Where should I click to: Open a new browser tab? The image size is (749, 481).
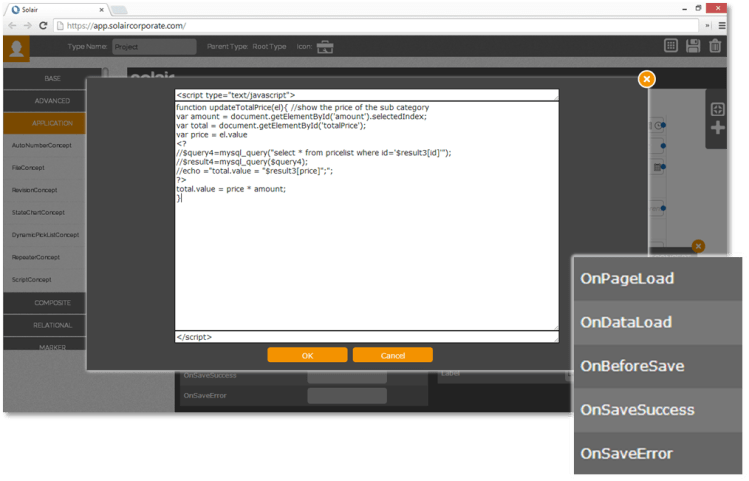(x=119, y=10)
